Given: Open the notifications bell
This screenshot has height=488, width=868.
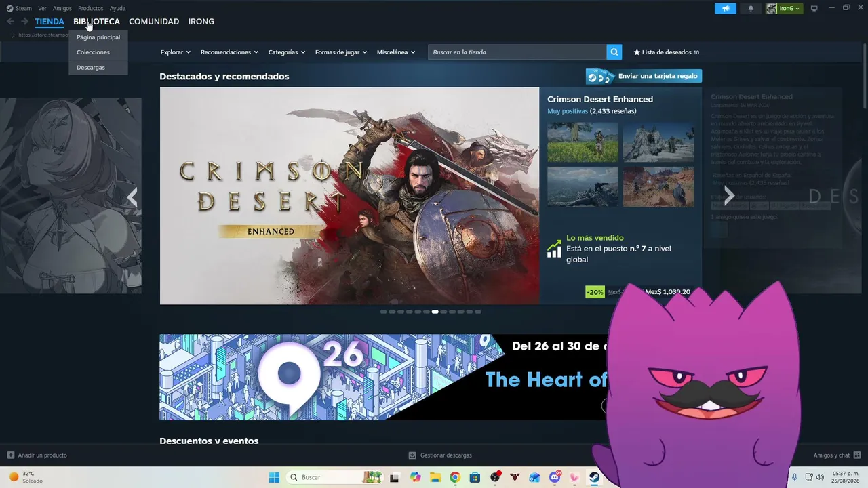Looking at the screenshot, I should click(x=751, y=9).
